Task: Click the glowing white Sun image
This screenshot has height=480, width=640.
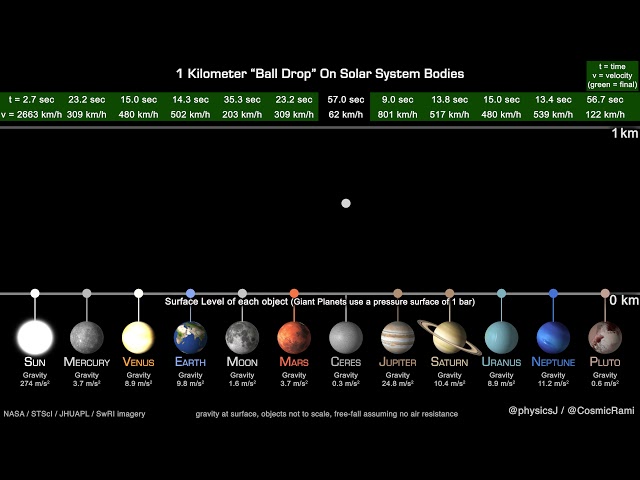Action: tap(35, 338)
